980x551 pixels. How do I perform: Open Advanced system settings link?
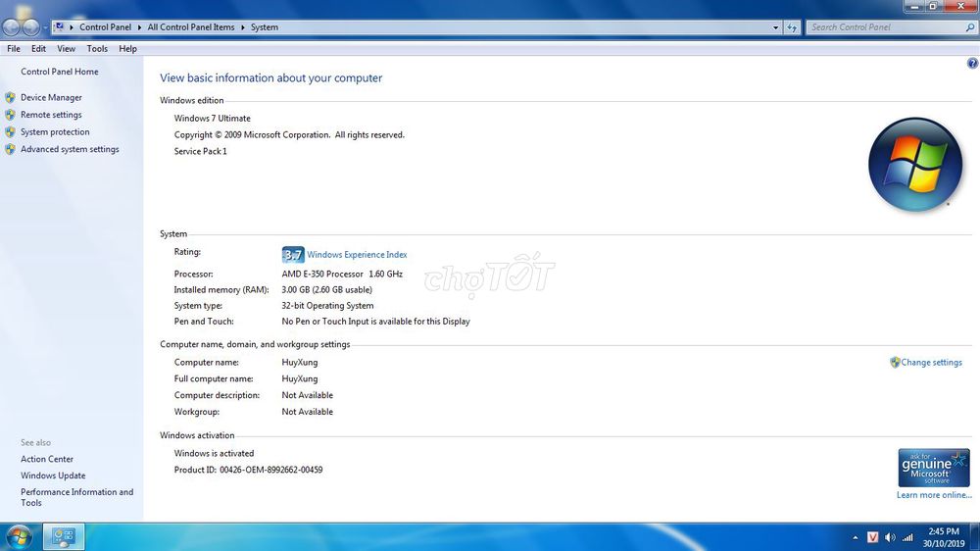(x=70, y=149)
